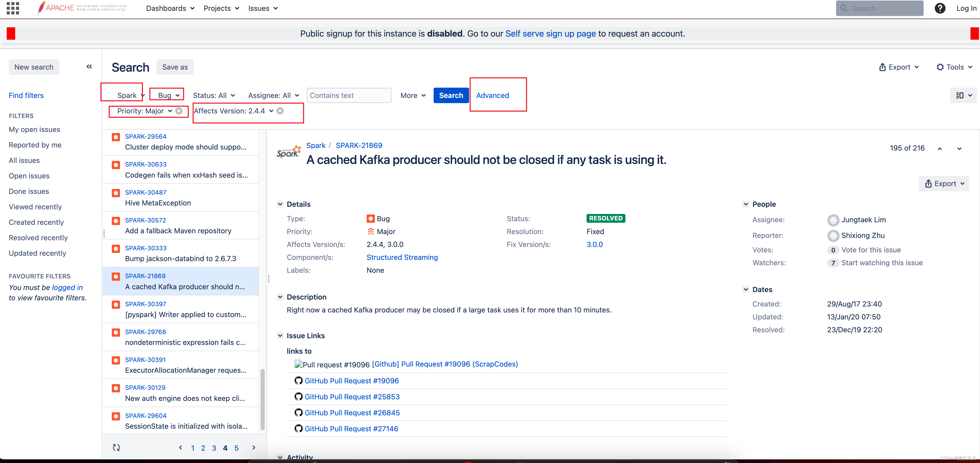Open GitHub Pull Request #25853 link

point(352,397)
